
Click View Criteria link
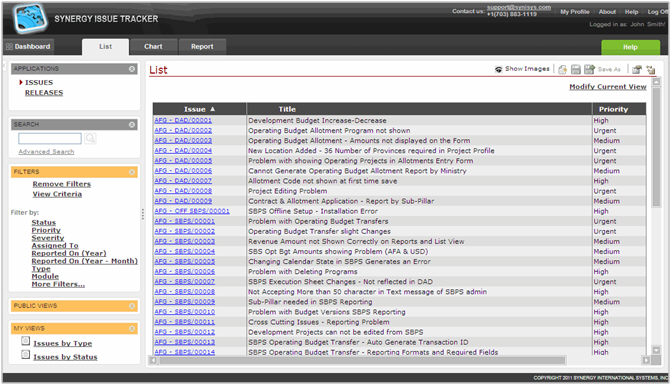[57, 194]
